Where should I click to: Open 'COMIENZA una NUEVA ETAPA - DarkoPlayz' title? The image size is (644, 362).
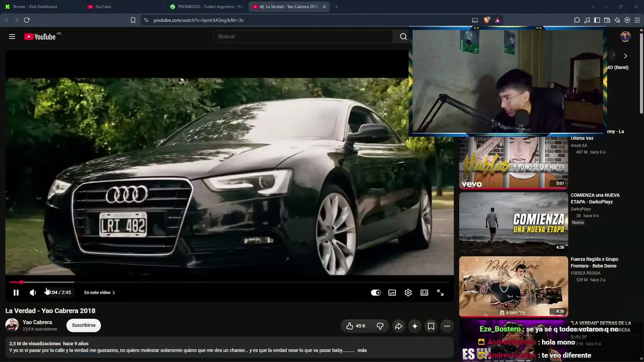(x=595, y=199)
